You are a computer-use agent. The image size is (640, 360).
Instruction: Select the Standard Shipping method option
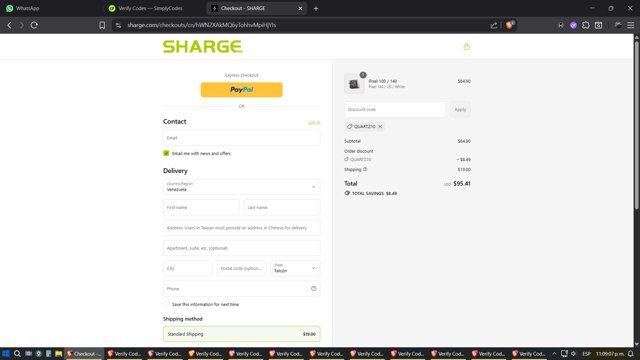[241, 334]
